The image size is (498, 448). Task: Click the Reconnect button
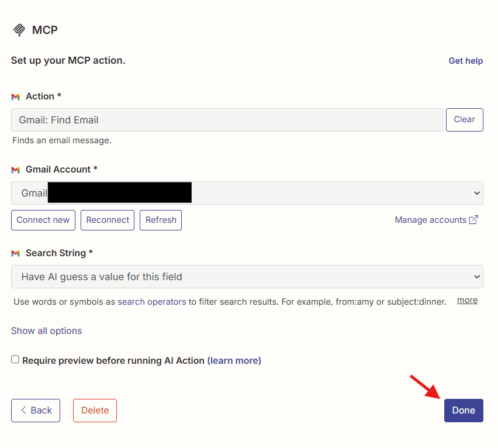click(x=108, y=220)
